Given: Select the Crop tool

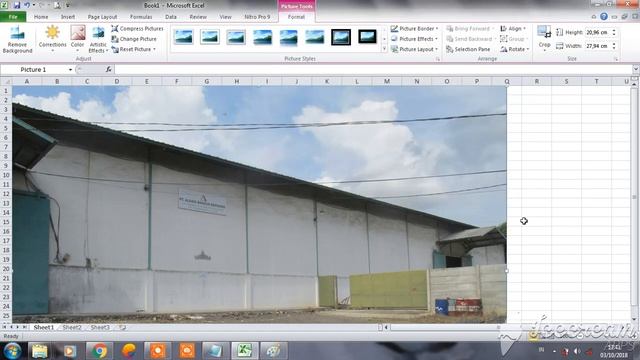Looking at the screenshot, I should (x=544, y=38).
